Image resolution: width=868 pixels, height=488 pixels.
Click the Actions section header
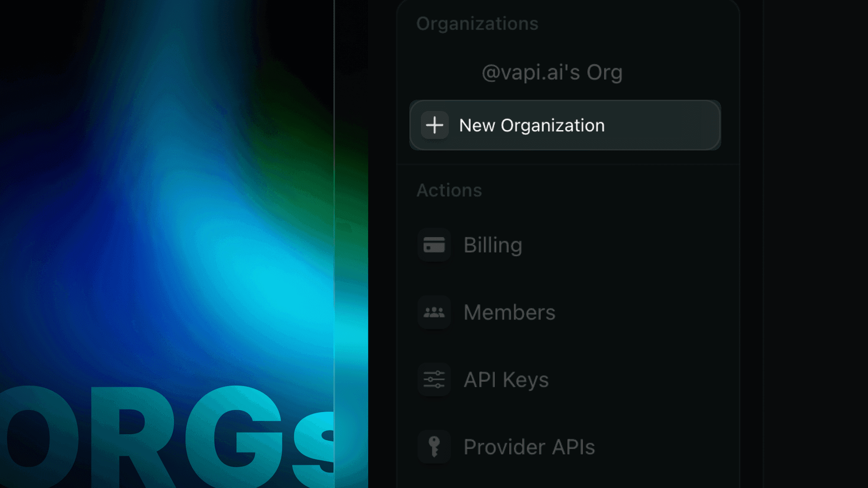click(449, 190)
